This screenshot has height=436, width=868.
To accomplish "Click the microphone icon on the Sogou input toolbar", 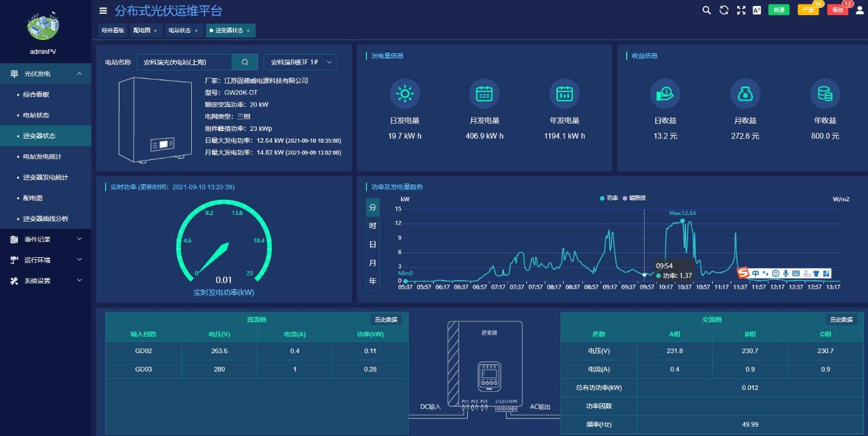I will [x=786, y=274].
